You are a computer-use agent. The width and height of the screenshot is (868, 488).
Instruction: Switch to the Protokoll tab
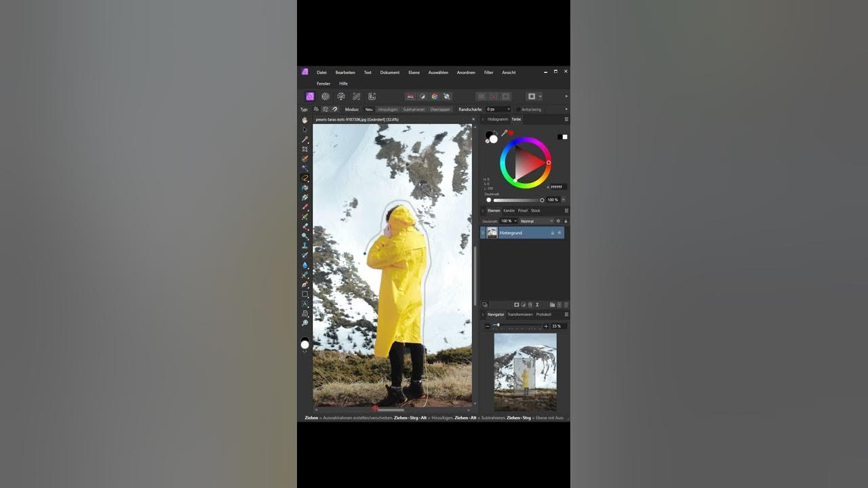(x=543, y=314)
